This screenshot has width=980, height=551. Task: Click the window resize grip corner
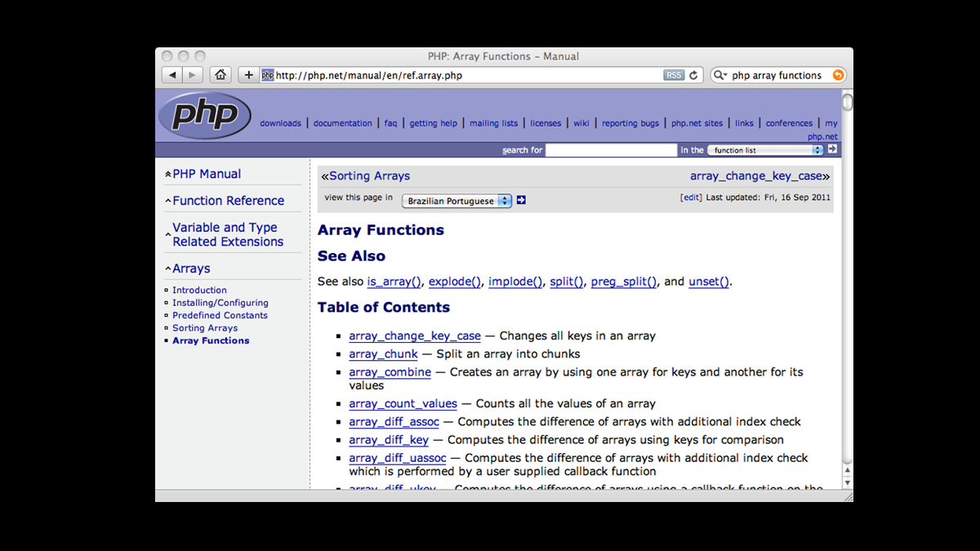pos(848,495)
